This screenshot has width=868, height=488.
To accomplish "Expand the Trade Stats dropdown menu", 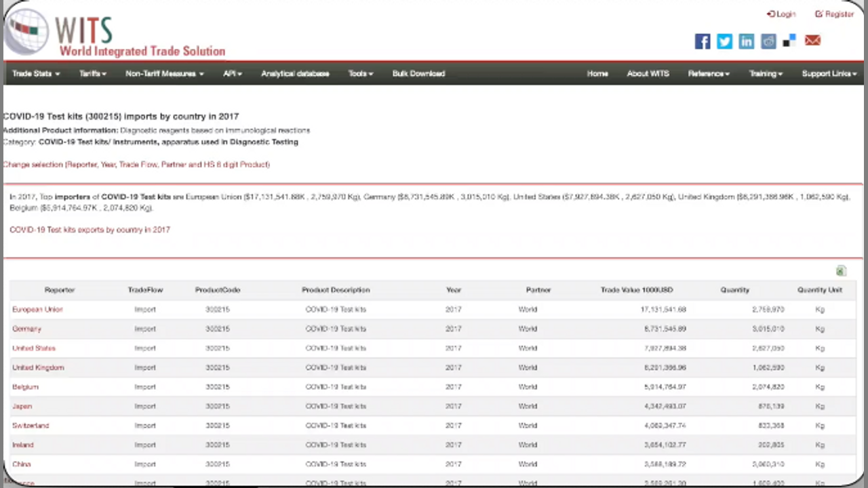I will point(36,73).
